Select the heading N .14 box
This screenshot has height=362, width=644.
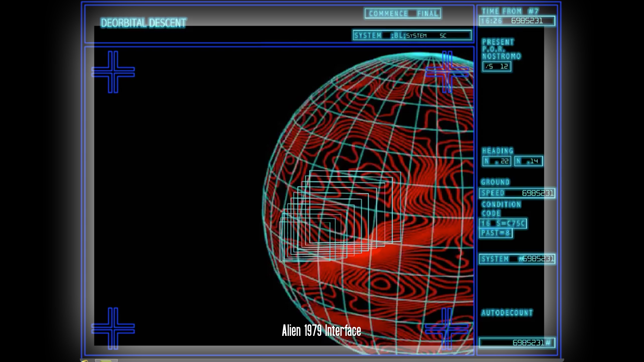[529, 161]
